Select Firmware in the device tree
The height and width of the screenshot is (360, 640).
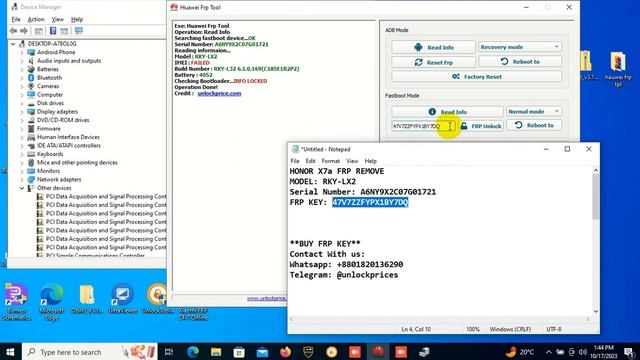coord(49,129)
